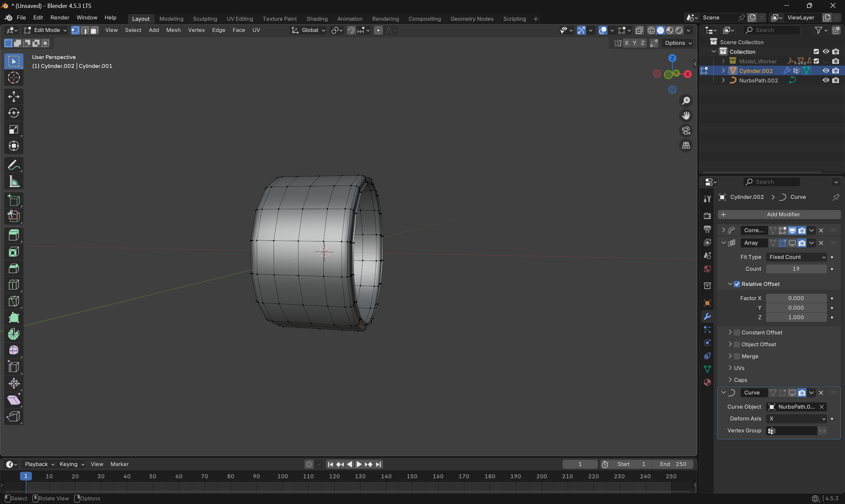Switch to face select mode
The height and width of the screenshot is (504, 845).
click(x=94, y=30)
